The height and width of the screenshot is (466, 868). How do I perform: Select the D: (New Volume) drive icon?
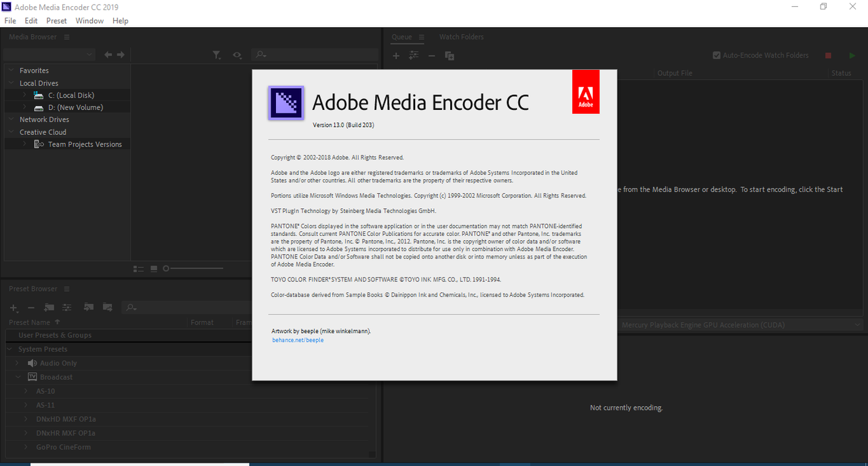tap(39, 107)
